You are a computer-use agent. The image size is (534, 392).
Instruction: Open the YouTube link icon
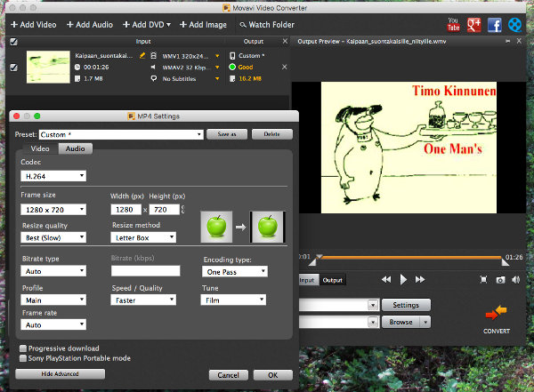(x=453, y=25)
